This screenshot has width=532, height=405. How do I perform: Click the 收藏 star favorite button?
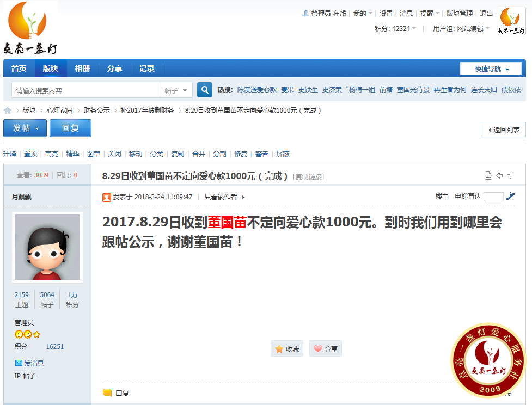[x=287, y=349]
